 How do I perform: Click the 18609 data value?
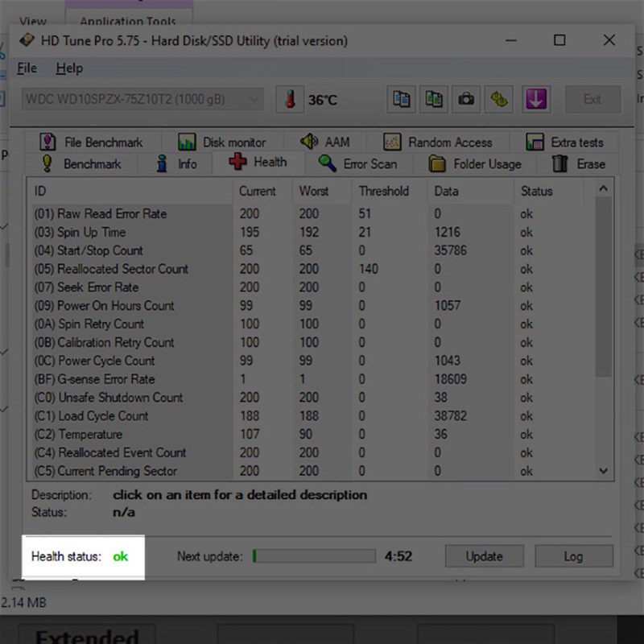coord(451,378)
